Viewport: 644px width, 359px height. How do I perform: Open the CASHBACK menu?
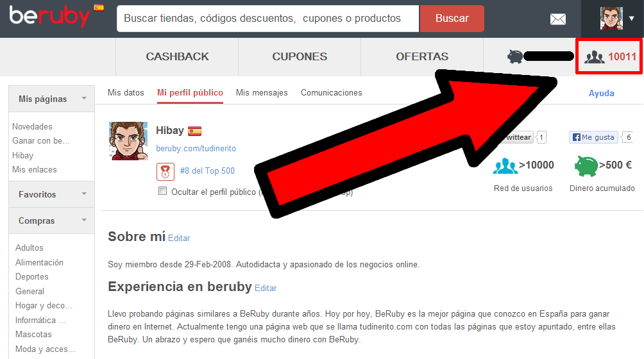point(177,56)
